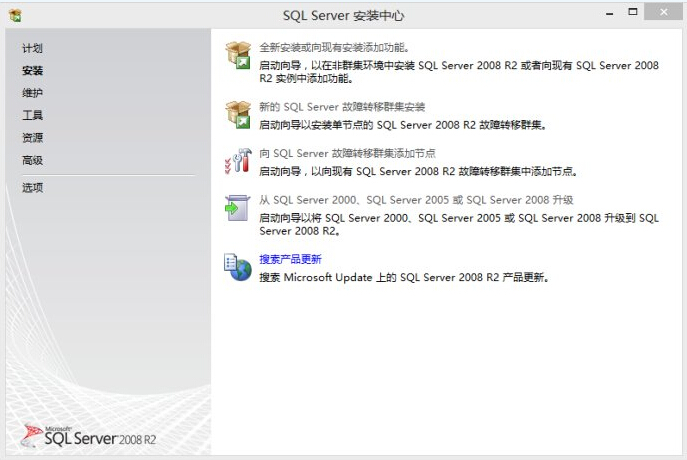687x460 pixels.
Task: Click 新的 SQL Server 故障转移群集安装 link
Action: [342, 107]
